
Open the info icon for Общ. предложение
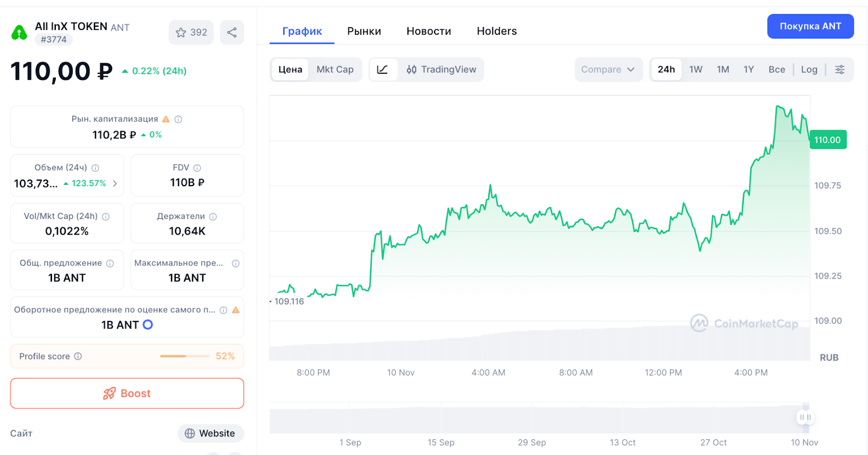pos(110,263)
